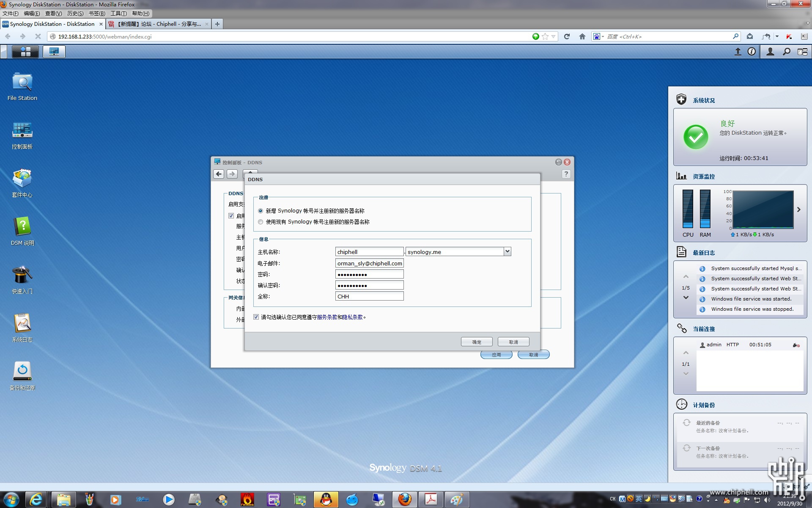Open the File Station desktop icon

[x=22, y=87]
